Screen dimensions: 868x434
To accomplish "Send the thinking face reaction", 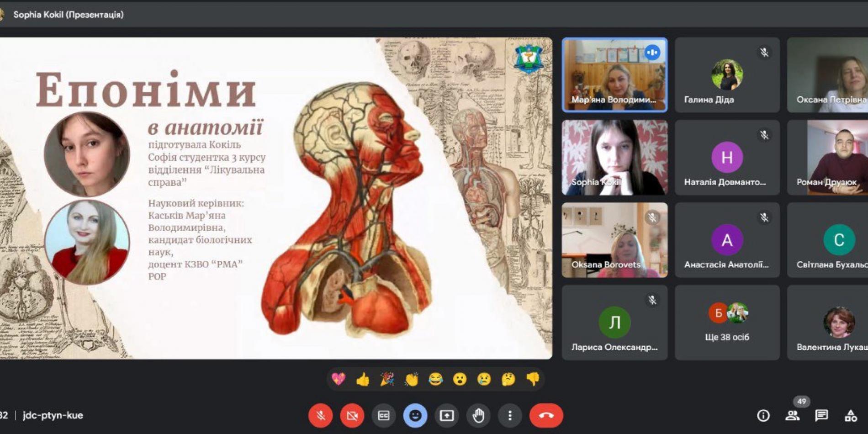I will tap(508, 379).
